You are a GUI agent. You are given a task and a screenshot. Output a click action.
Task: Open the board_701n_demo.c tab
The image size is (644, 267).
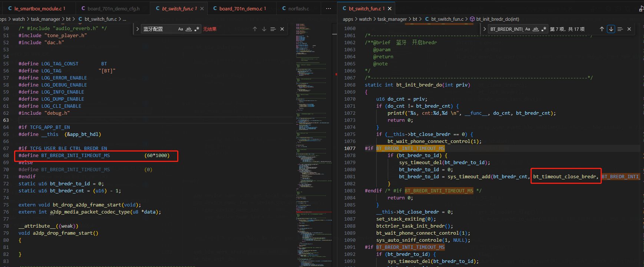(242, 9)
